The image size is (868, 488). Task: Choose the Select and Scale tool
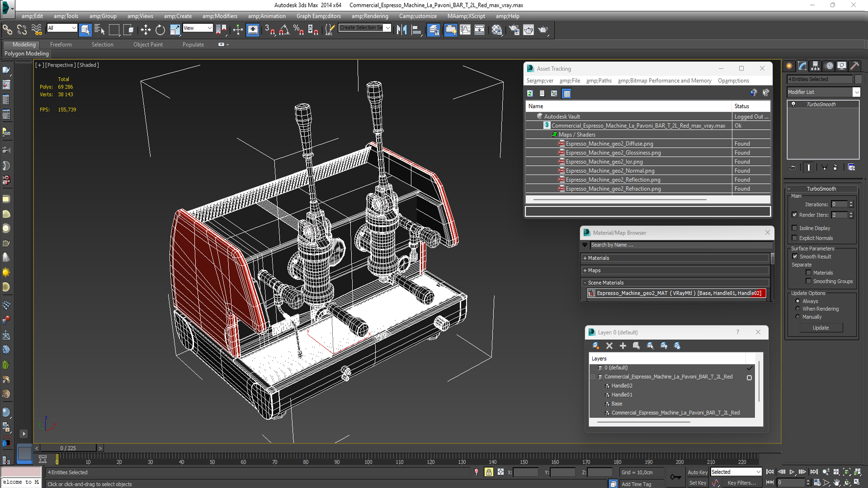(x=175, y=30)
